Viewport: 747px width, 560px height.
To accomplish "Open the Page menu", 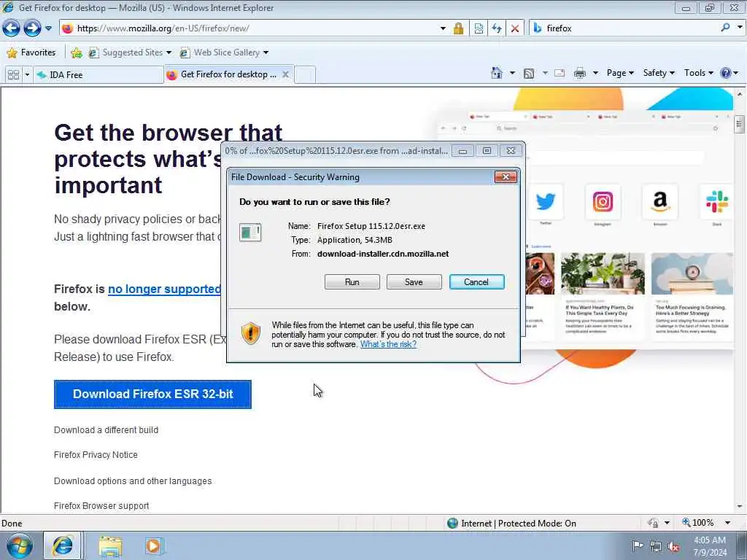I will pyautogui.click(x=620, y=73).
